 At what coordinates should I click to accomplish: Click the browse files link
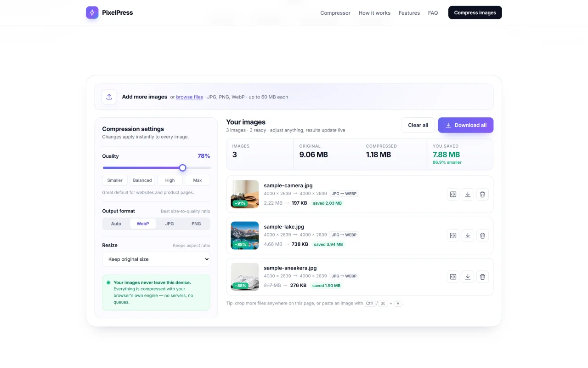click(x=189, y=97)
